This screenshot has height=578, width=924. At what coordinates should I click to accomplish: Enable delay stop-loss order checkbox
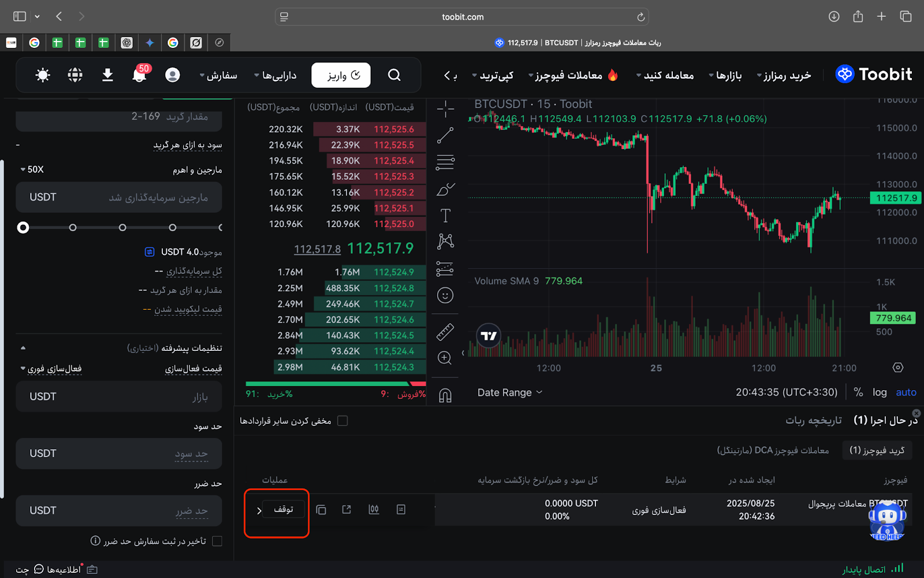click(217, 541)
